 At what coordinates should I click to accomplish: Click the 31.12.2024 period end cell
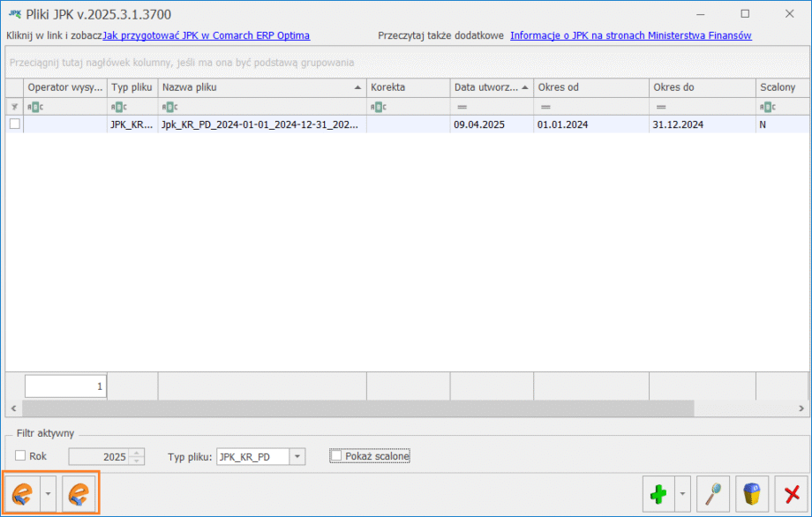703,124
